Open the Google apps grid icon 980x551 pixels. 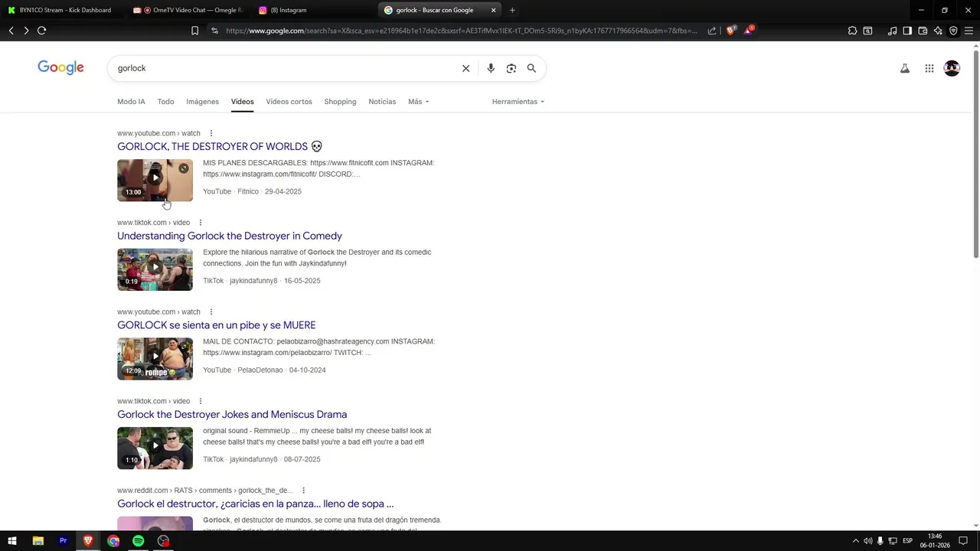(929, 68)
